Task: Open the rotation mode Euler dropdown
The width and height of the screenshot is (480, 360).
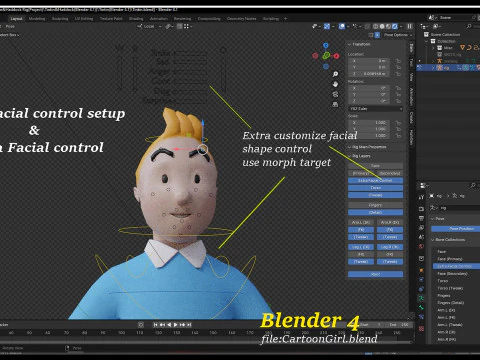Action: click(375, 109)
